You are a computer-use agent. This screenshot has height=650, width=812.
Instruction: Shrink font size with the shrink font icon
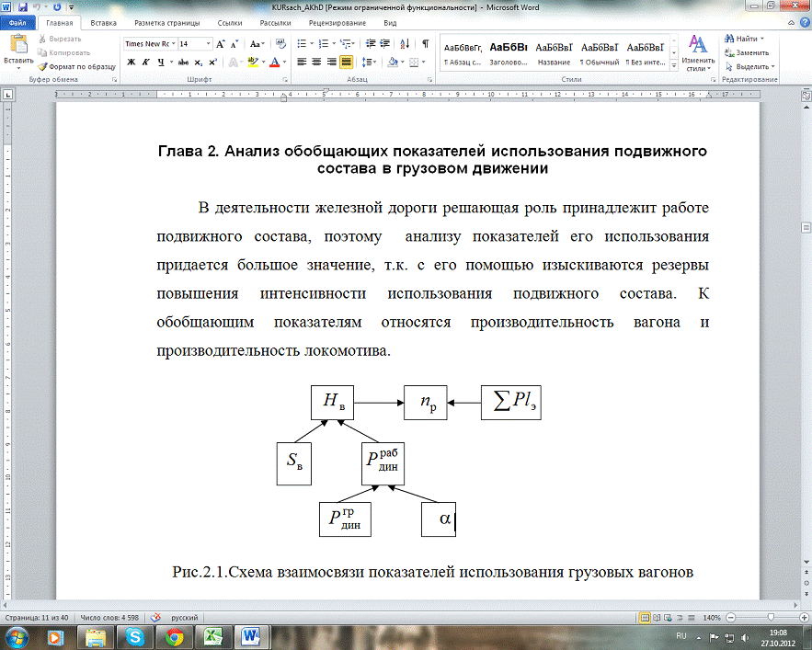tap(234, 44)
